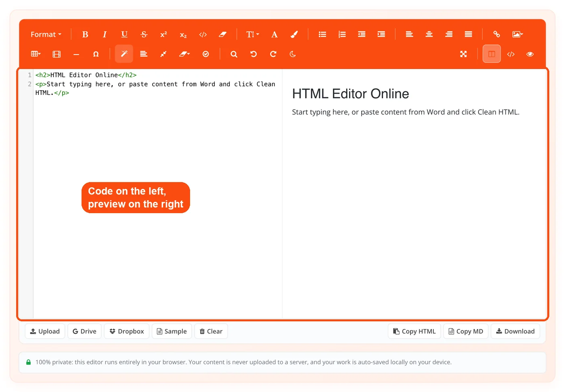Switch to split view layout
Image resolution: width=565 pixels, height=392 pixels.
[x=492, y=54]
